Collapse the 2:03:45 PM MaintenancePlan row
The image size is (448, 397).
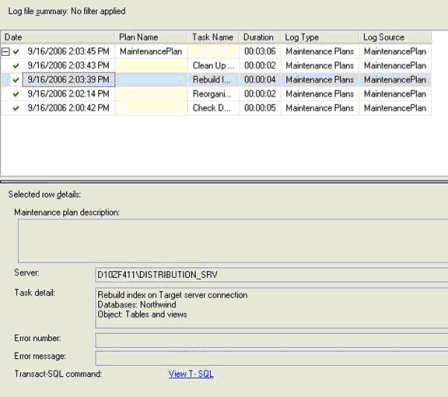pyautogui.click(x=6, y=52)
